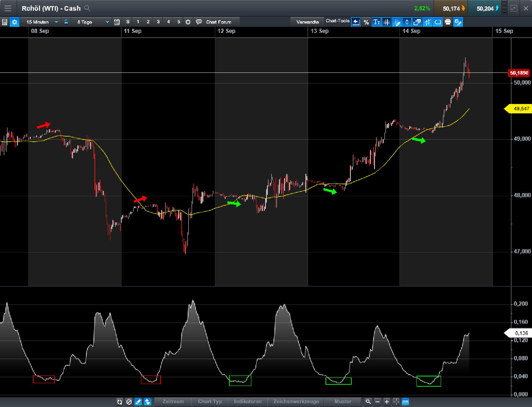Select the percentage scale icon

(x=366, y=22)
